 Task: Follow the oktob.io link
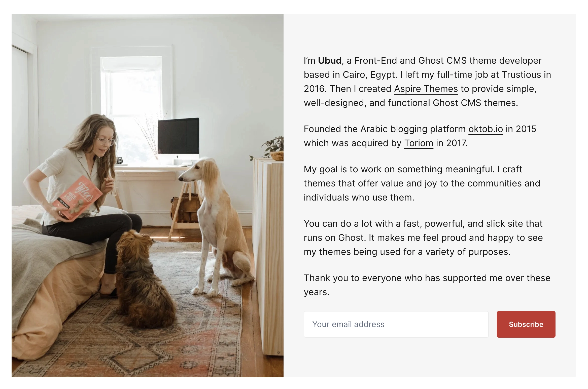pos(486,129)
